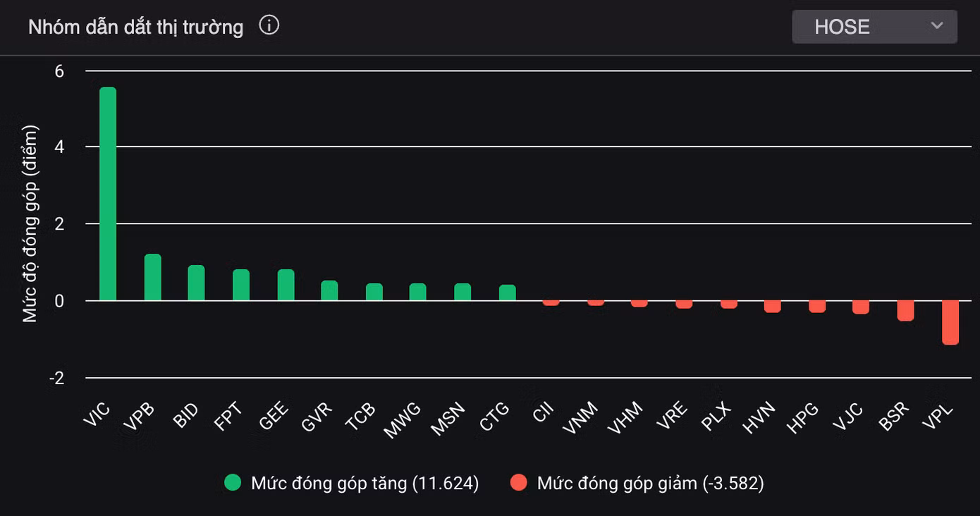Click the BID contribution bar
The height and width of the screenshot is (516, 980).
point(197,283)
